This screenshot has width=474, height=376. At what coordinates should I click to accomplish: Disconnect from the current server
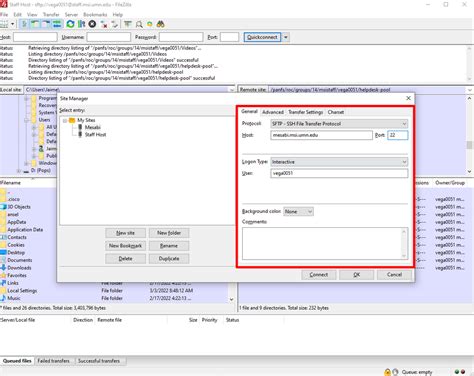(x=104, y=24)
